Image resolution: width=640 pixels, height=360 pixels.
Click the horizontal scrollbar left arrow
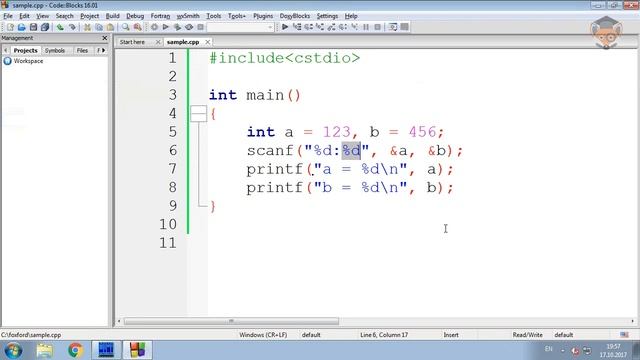(x=119, y=321)
